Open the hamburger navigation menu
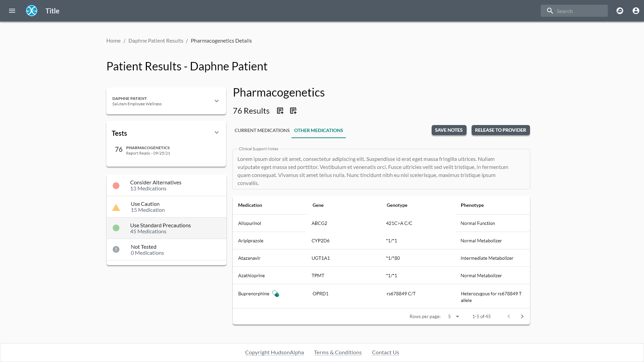 (x=12, y=11)
